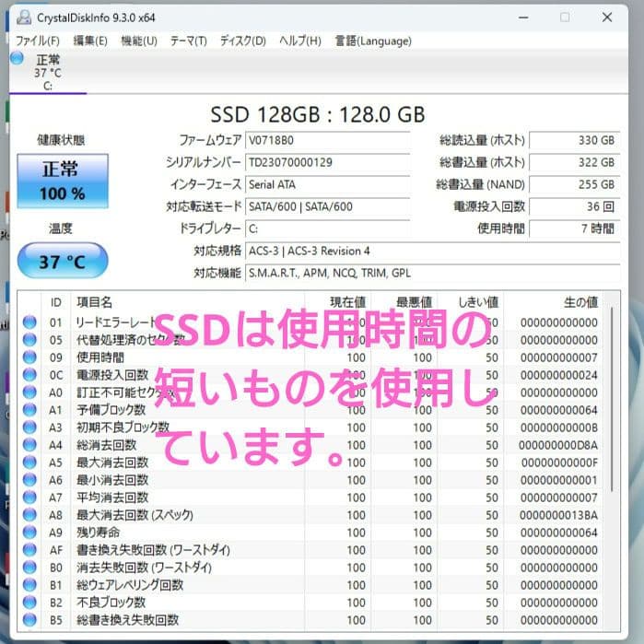The image size is (644, 644).
Task: Select the 消去失敗回数 (ワーストダイ) attribute name
Action: pos(144,568)
